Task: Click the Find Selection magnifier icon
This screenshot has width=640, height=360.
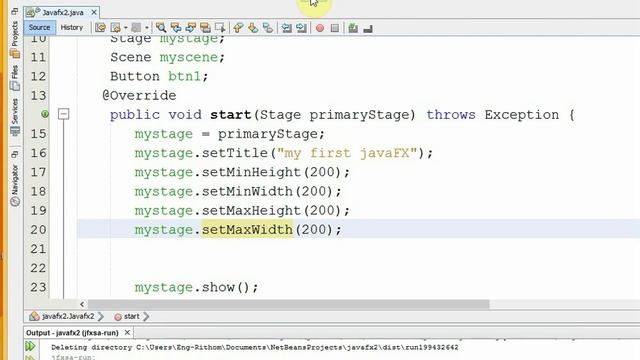Action: point(161,28)
